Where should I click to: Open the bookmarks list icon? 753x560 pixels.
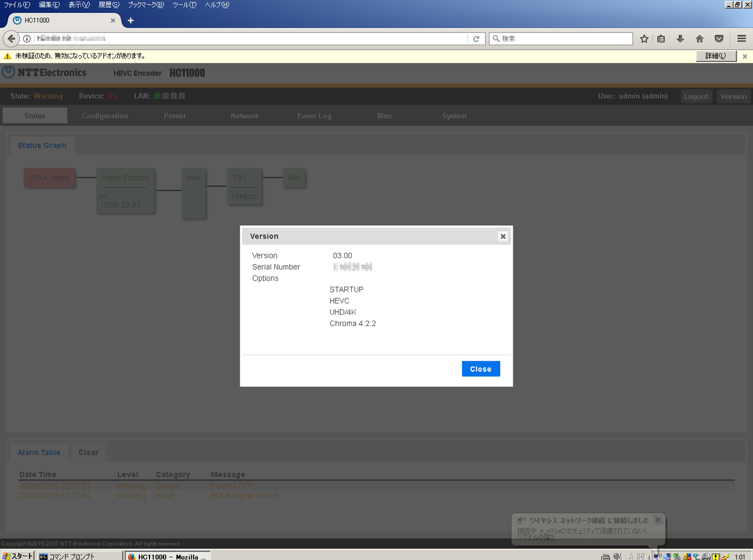point(661,39)
